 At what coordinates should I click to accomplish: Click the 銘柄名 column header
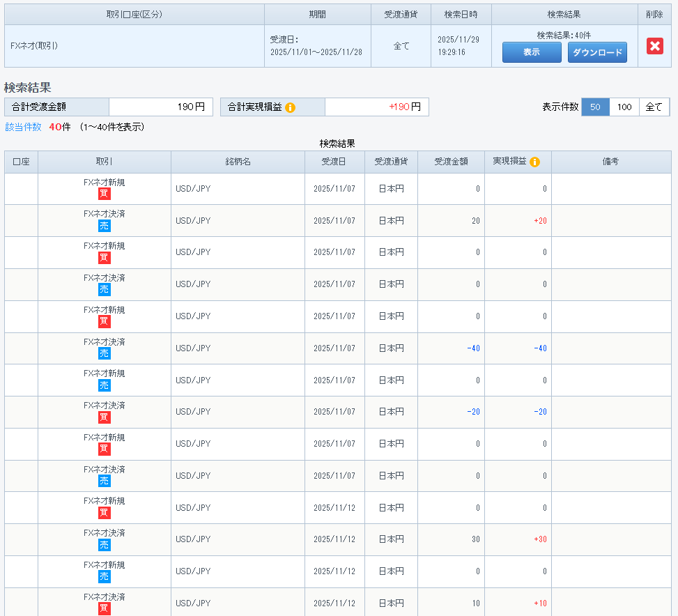click(238, 162)
